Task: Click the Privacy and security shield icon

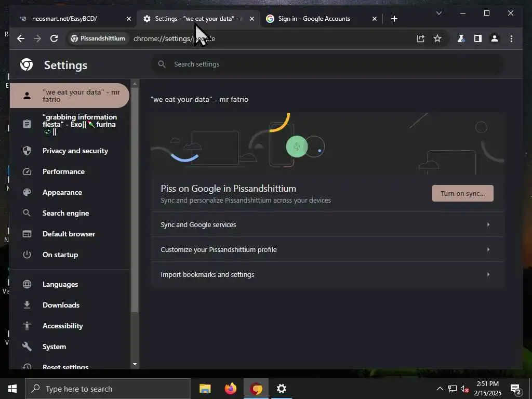Action: (27, 151)
